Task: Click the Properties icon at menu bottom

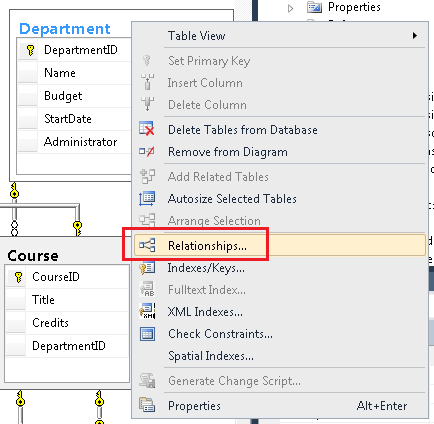Action: point(147,405)
